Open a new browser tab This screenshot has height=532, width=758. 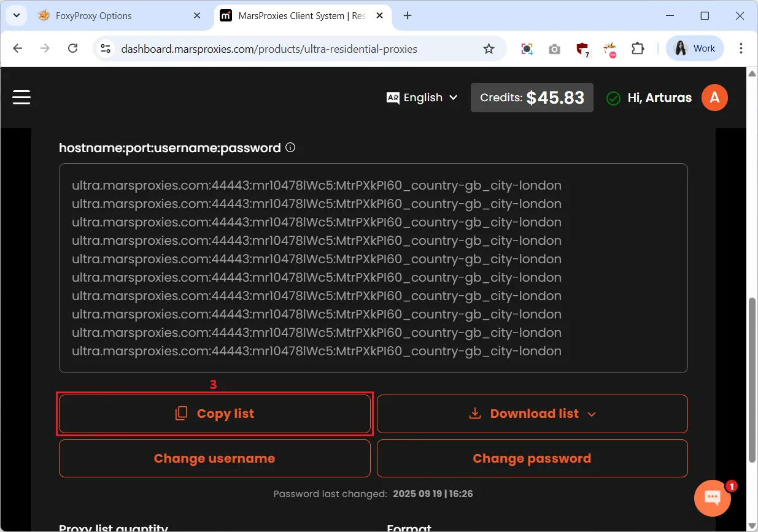408,15
